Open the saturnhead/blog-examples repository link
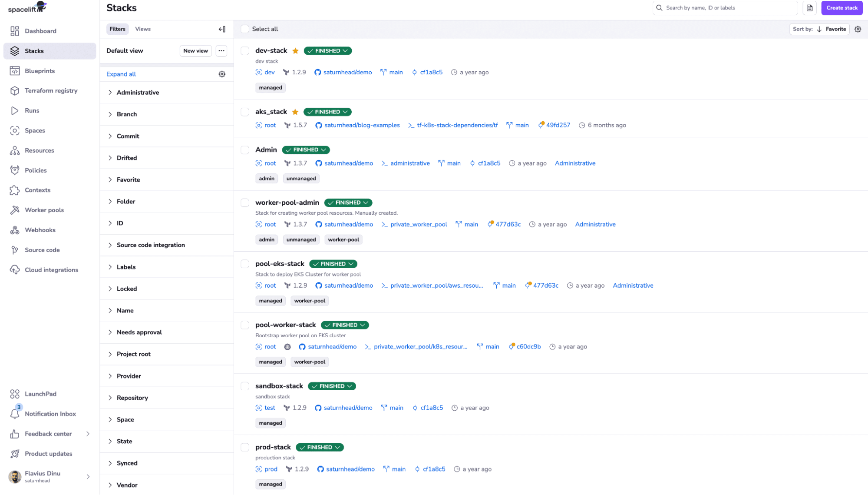 (362, 125)
